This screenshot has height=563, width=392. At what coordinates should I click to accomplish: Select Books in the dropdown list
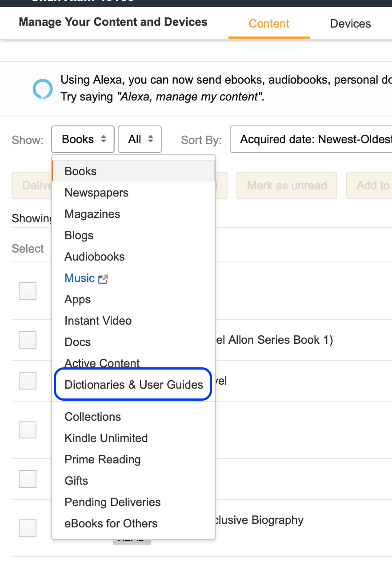pos(133,171)
